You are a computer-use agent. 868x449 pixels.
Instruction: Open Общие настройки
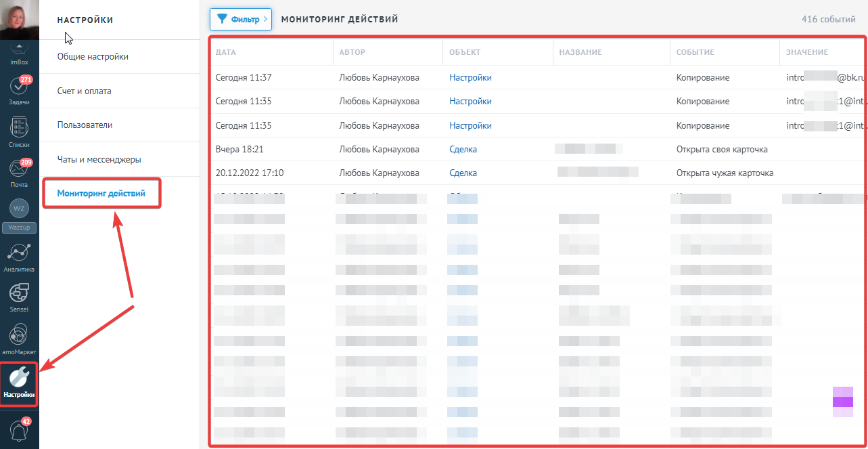point(93,57)
